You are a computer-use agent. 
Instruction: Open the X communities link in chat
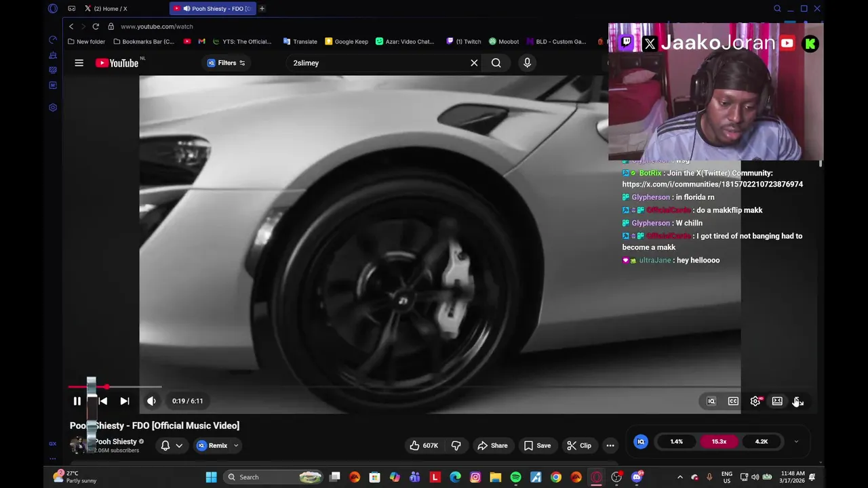tap(712, 184)
